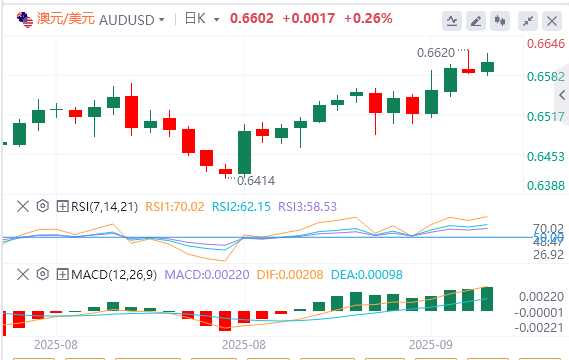Viewport: 569px width, 360px height.
Task: Click the 0.6388 price axis label
Action: tap(546, 185)
